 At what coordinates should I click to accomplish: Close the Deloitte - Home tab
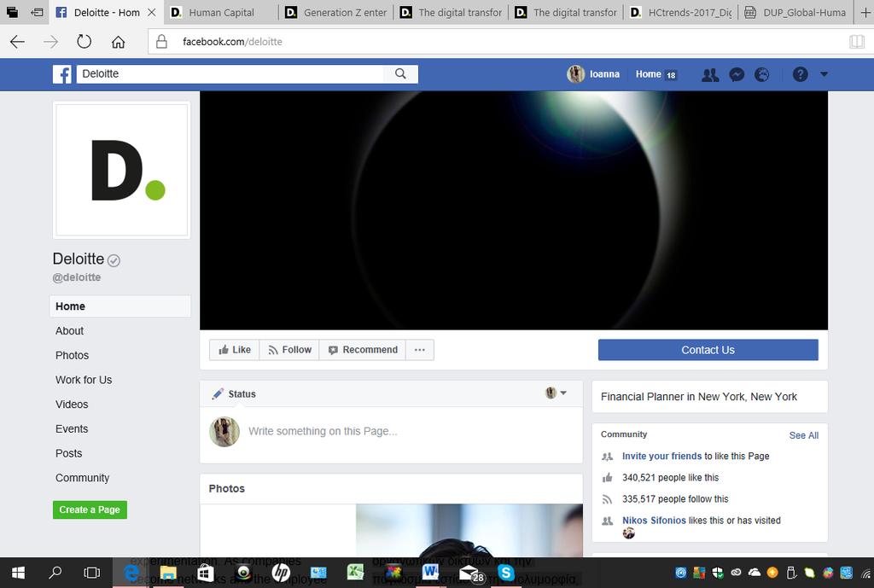[152, 12]
